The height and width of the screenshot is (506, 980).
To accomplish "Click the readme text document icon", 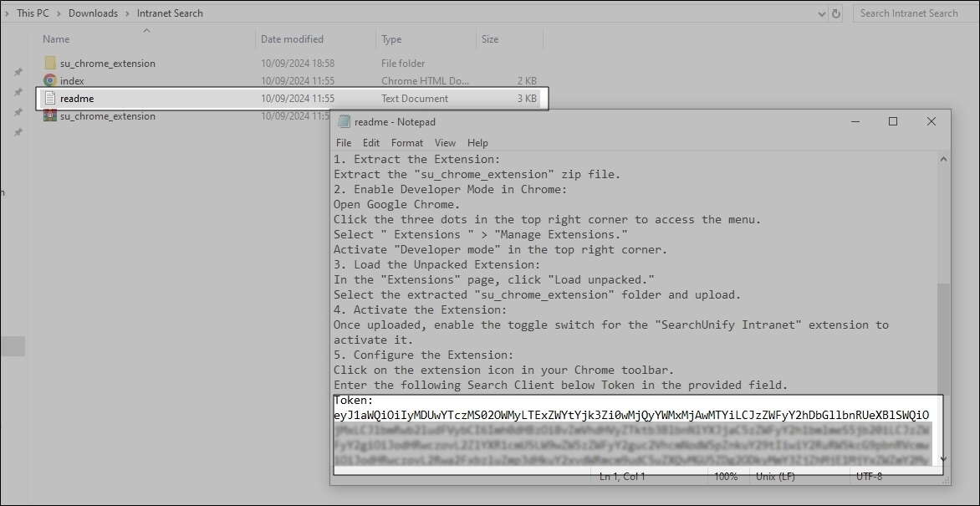I will pyautogui.click(x=50, y=99).
